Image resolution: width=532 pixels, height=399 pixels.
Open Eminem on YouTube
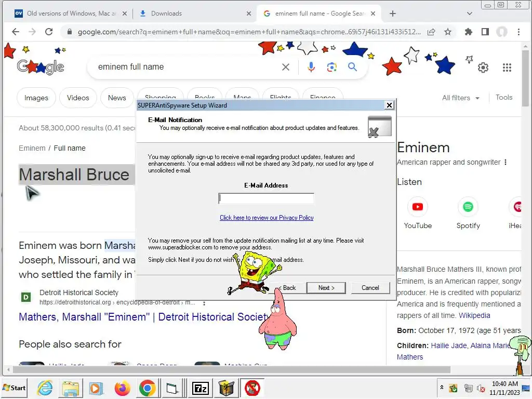click(418, 212)
